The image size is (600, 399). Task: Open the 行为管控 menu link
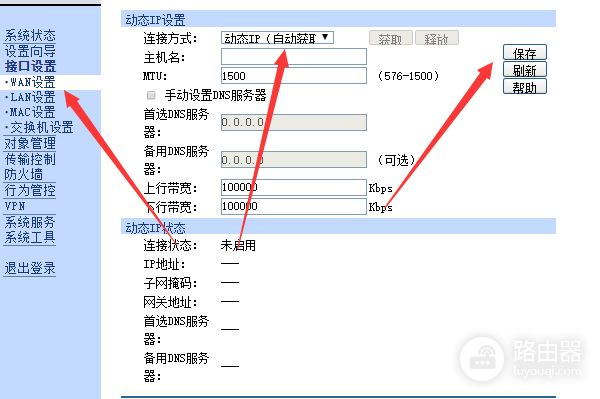tap(30, 190)
